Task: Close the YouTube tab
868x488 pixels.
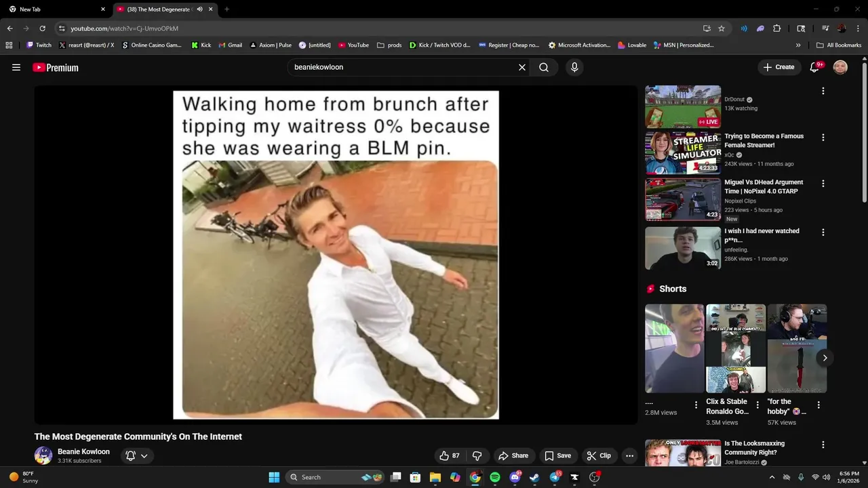Action: pyautogui.click(x=211, y=9)
